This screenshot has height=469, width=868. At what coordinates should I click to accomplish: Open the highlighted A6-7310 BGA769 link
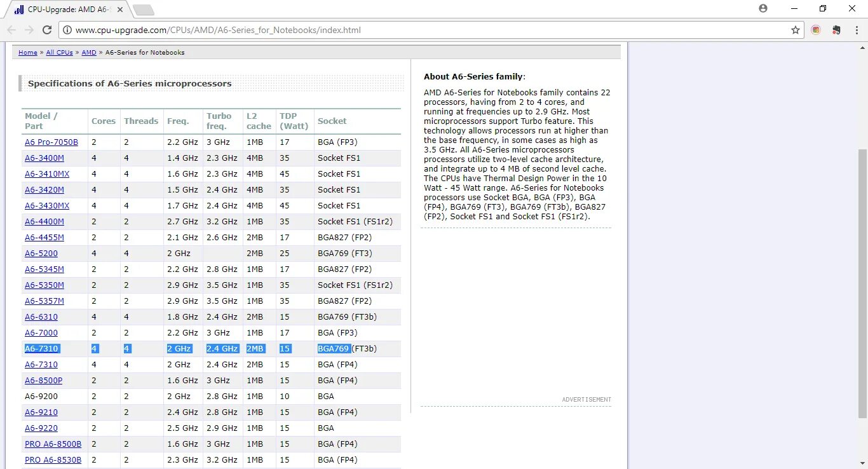pyautogui.click(x=41, y=348)
